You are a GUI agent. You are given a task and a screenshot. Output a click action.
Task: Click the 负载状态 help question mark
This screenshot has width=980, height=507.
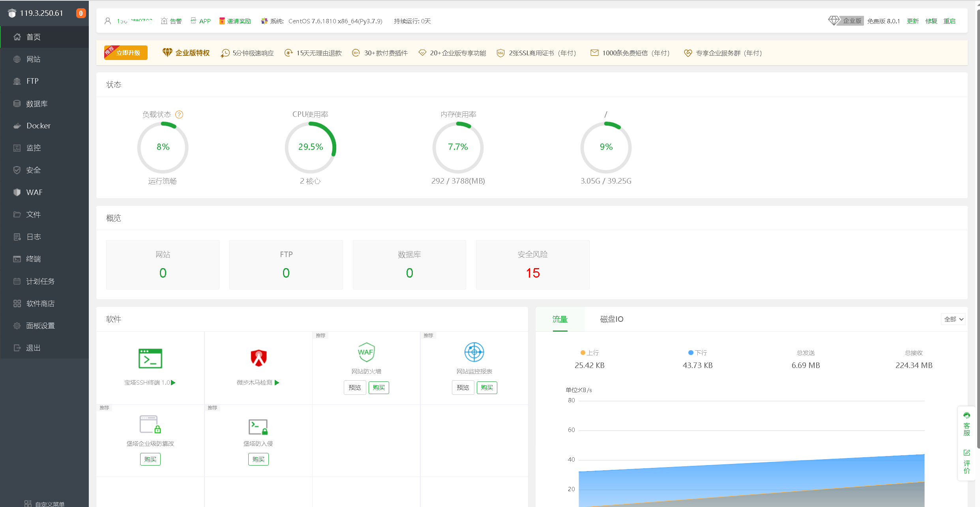(x=179, y=115)
